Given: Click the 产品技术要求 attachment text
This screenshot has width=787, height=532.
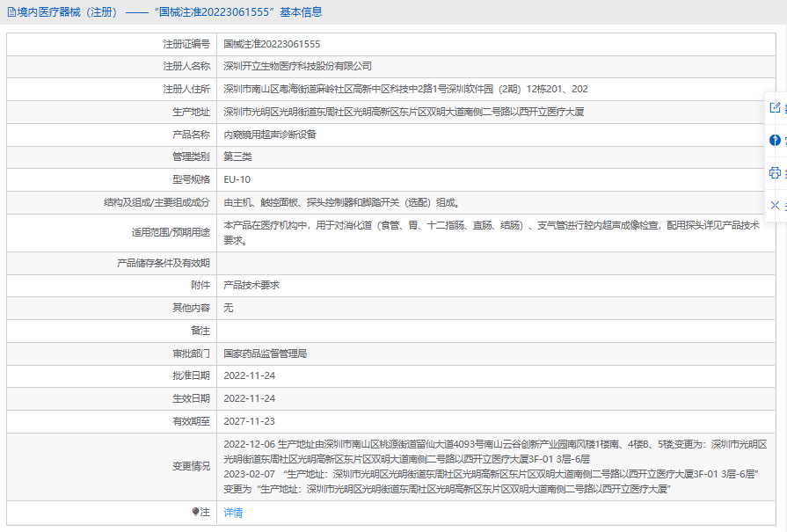Looking at the screenshot, I should pyautogui.click(x=251, y=285).
